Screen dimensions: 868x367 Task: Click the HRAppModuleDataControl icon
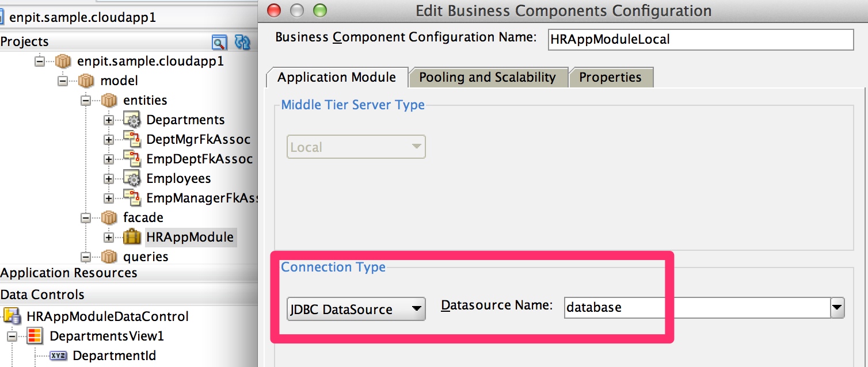pyautogui.click(x=12, y=316)
